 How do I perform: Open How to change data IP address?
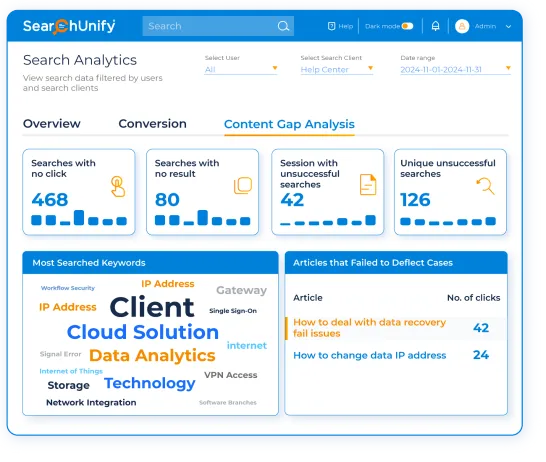point(369,355)
